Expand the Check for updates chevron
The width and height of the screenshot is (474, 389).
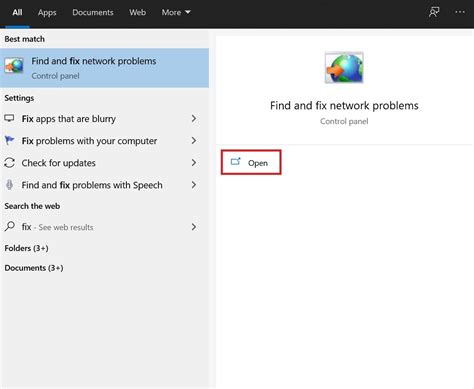[x=194, y=163]
